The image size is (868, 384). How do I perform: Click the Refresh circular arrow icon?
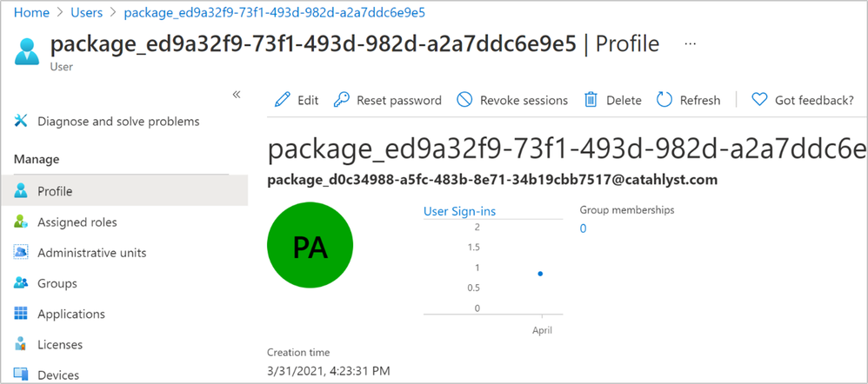pos(664,100)
